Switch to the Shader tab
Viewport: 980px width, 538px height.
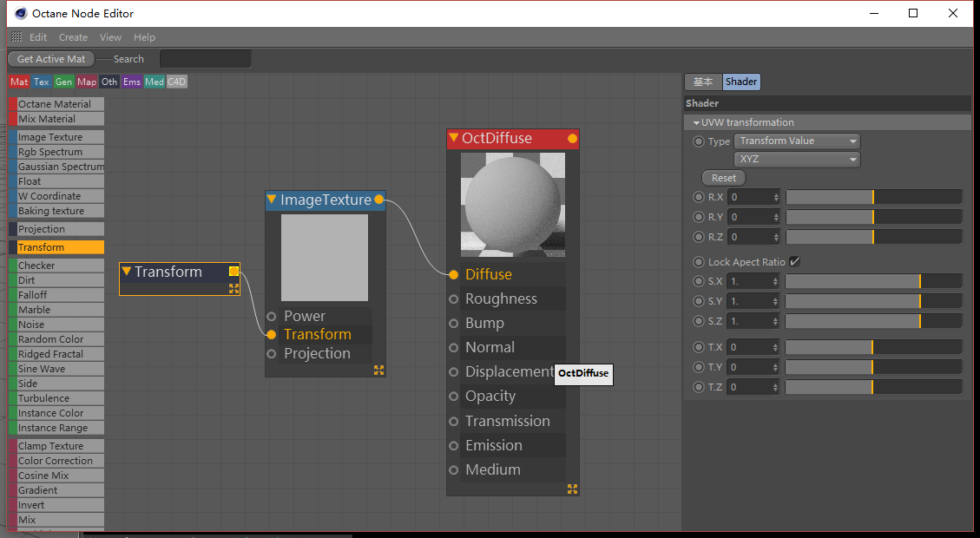pyautogui.click(x=741, y=82)
